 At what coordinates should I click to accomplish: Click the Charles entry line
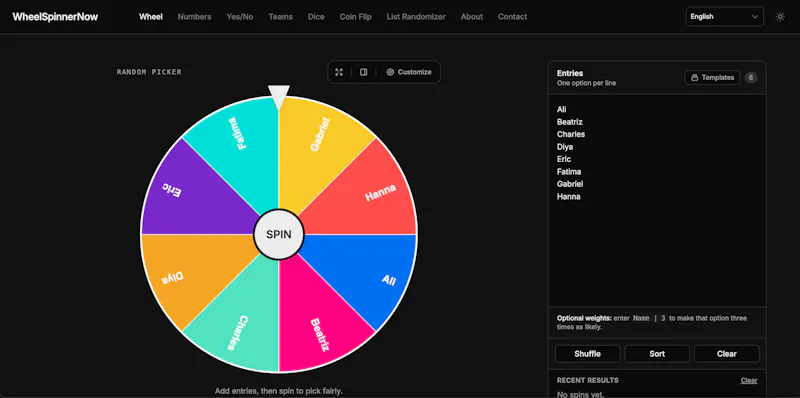coord(571,134)
